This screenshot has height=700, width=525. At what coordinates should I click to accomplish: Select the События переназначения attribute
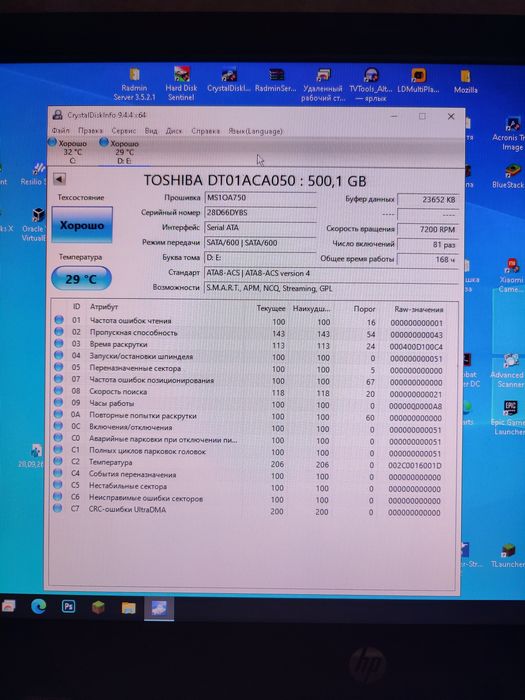(x=132, y=474)
